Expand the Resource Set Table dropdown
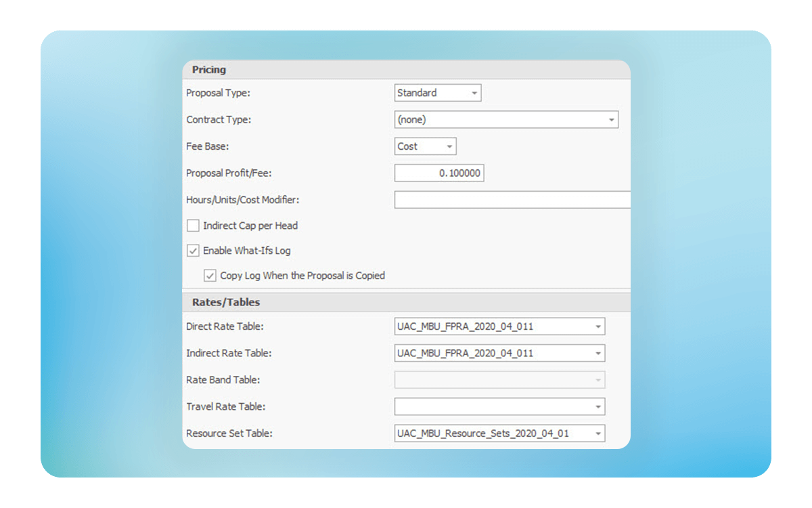The image size is (812, 508). pyautogui.click(x=597, y=433)
